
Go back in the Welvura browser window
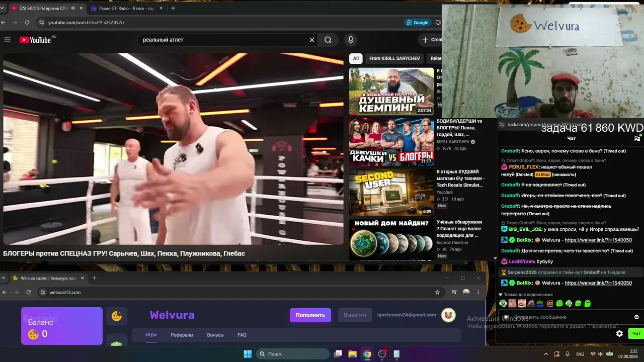tap(5, 292)
